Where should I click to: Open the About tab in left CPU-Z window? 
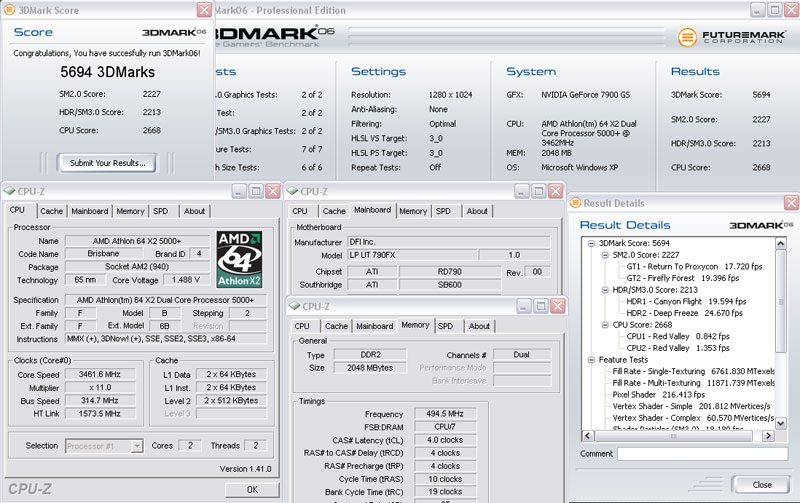(x=194, y=211)
